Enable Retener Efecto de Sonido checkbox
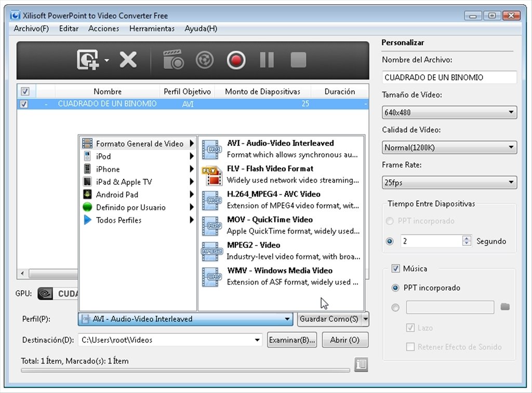The height and width of the screenshot is (393, 532). pos(410,347)
